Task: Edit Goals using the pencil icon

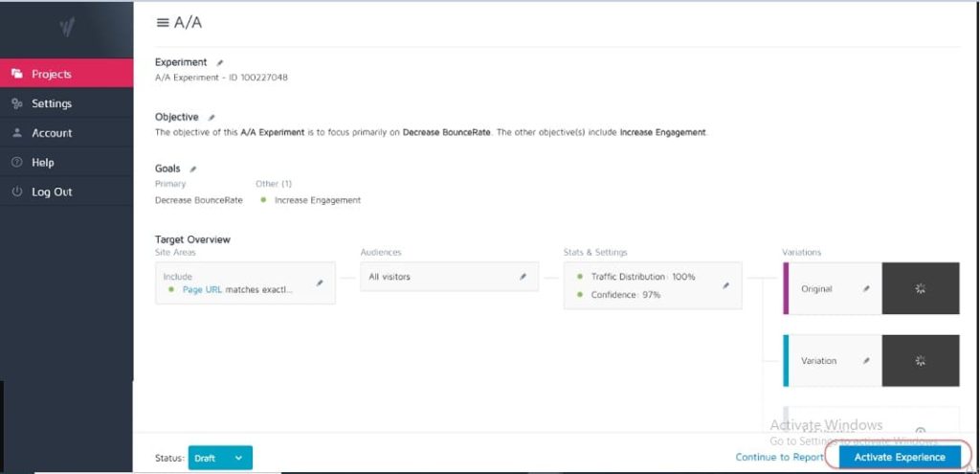Action: coord(193,169)
